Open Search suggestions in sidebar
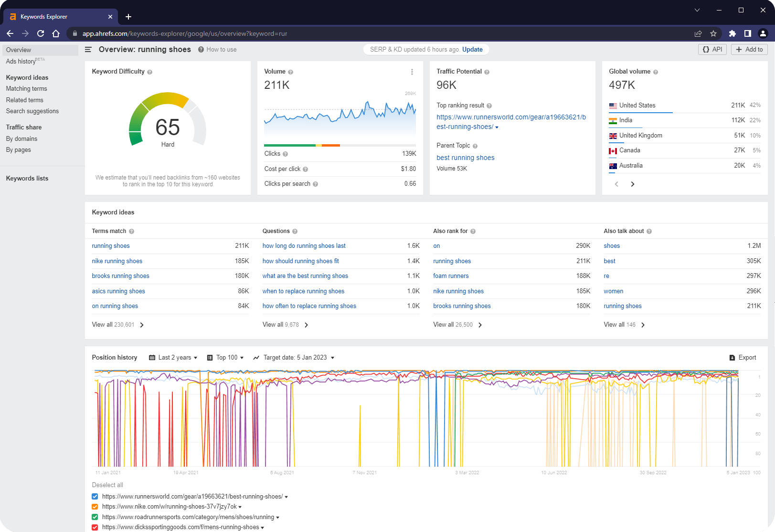 click(x=32, y=111)
